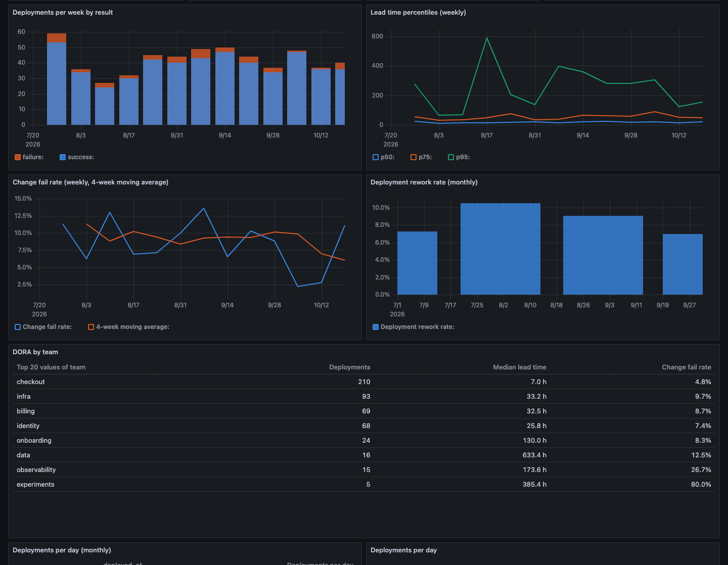Viewport: 728px width, 565px height.
Task: Open Change fail rate panel title
Action: coord(90,182)
